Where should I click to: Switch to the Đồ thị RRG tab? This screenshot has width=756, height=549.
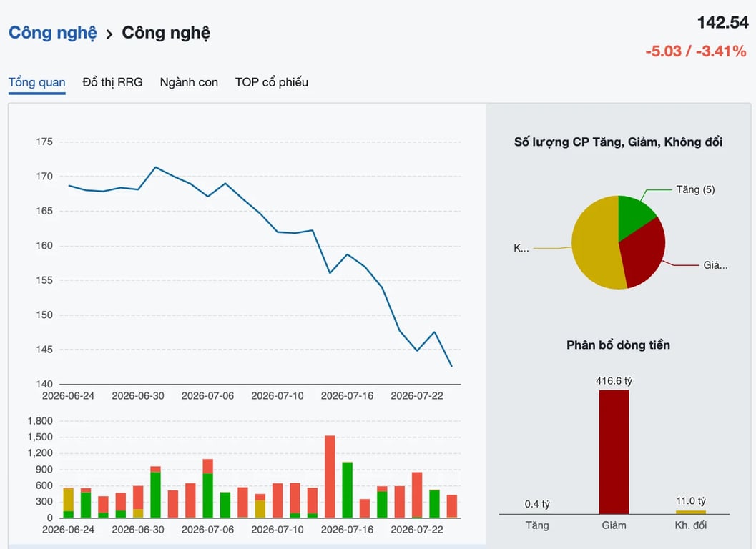(112, 82)
